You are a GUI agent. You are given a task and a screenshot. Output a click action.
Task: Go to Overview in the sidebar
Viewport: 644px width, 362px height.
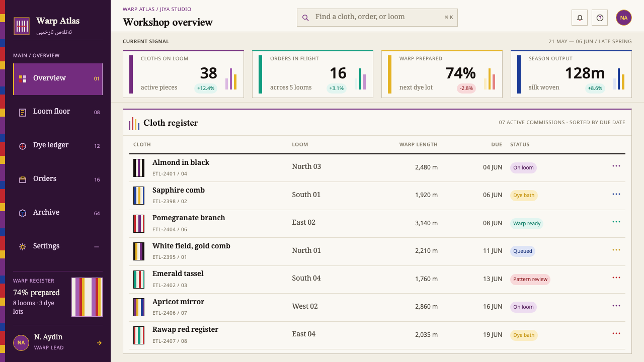(x=58, y=79)
